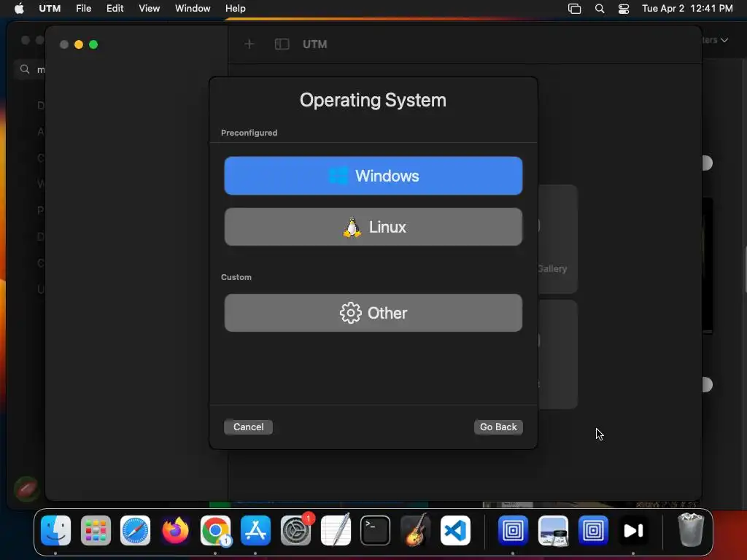Choose the Windows operating system option
This screenshot has width=747, height=560.
(373, 176)
